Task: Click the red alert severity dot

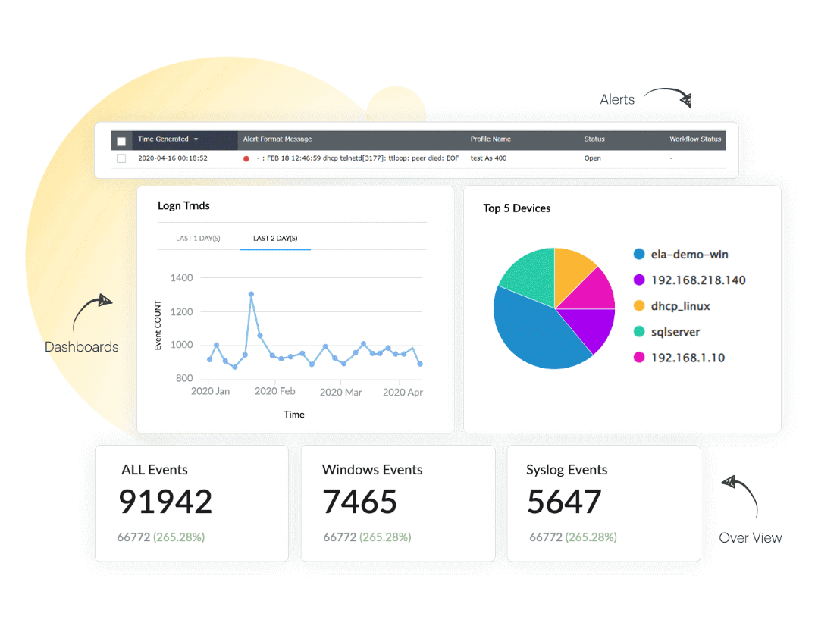Action: point(246,159)
